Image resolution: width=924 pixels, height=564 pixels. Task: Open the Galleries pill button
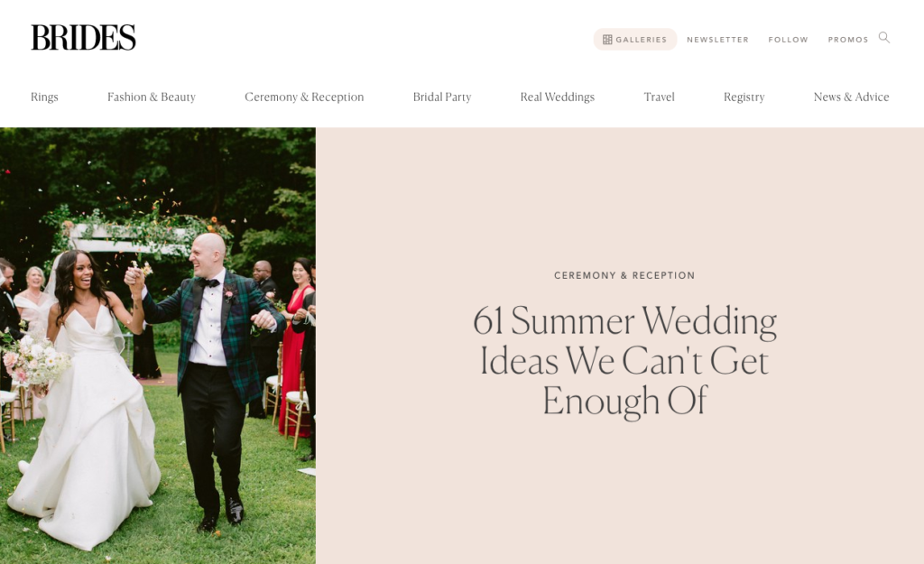(x=634, y=40)
